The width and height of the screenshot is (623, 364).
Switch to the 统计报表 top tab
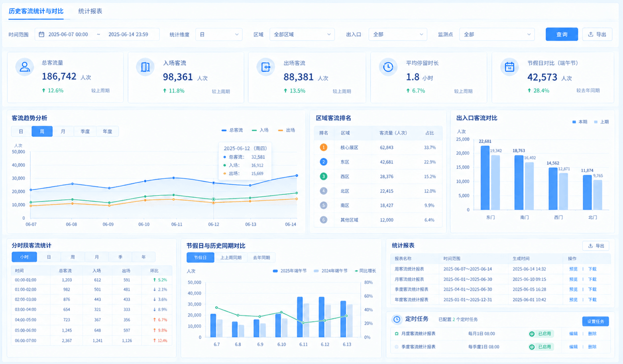click(x=90, y=11)
